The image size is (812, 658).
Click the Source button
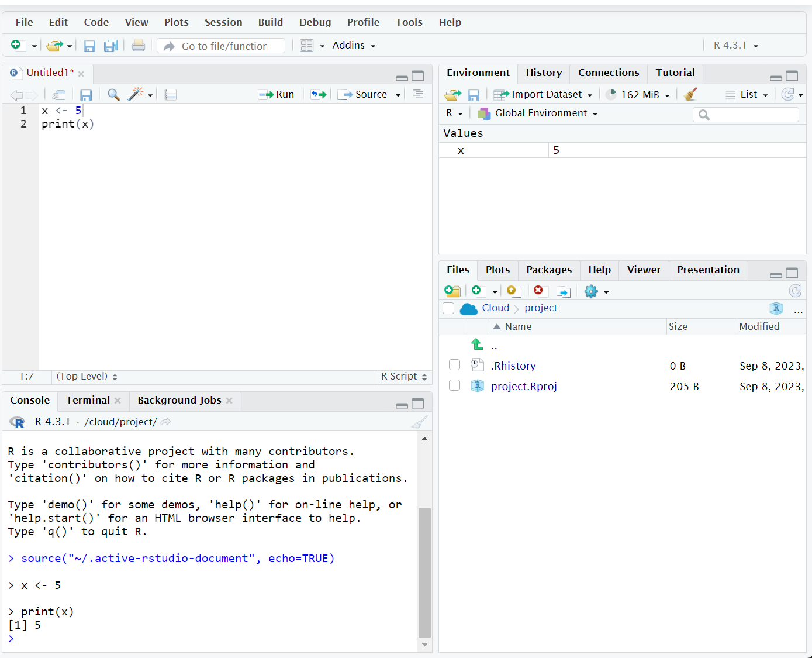(363, 95)
